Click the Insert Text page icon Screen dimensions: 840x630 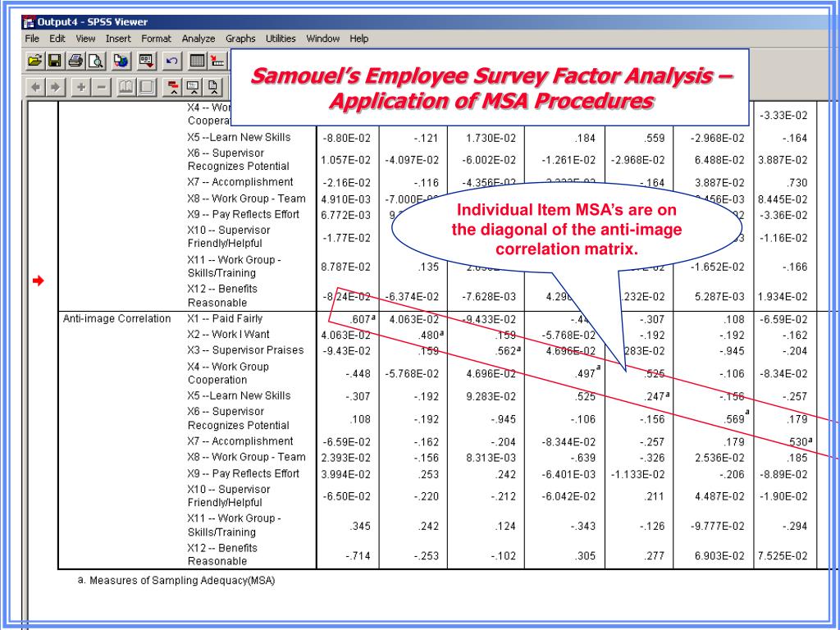tap(212, 87)
